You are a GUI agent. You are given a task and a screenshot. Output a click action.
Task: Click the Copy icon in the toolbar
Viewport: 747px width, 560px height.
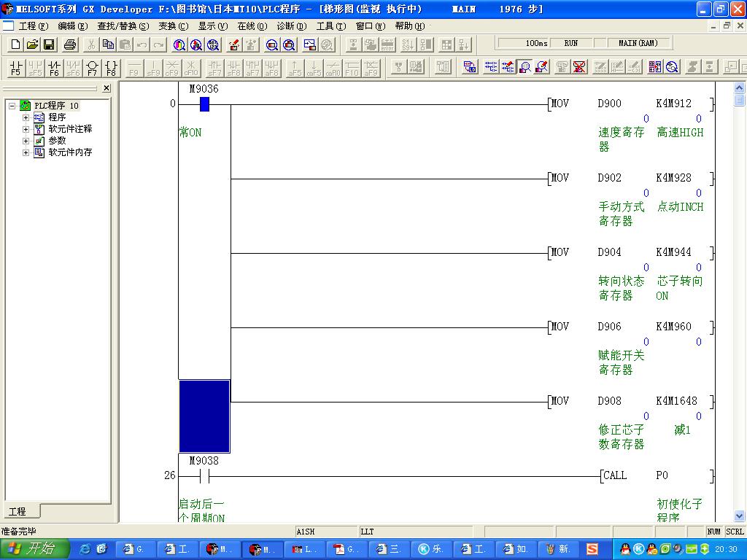109,44
